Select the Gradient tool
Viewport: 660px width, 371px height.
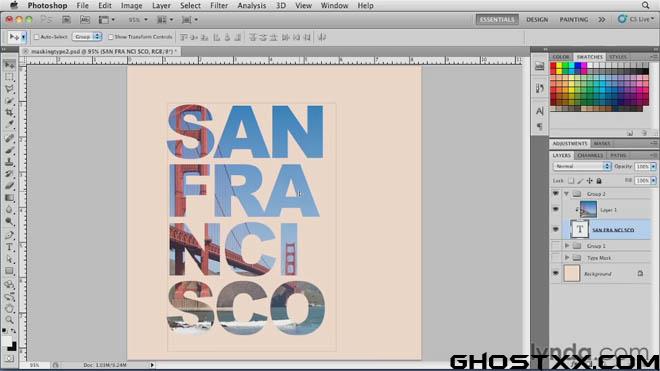tap(9, 198)
